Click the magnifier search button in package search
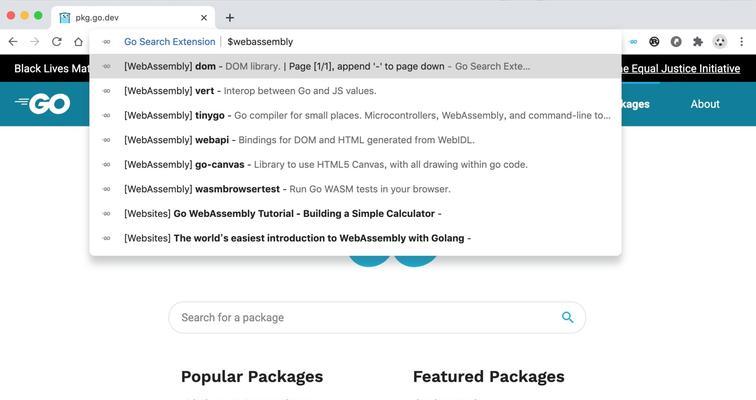This screenshot has width=756, height=400. point(567,318)
